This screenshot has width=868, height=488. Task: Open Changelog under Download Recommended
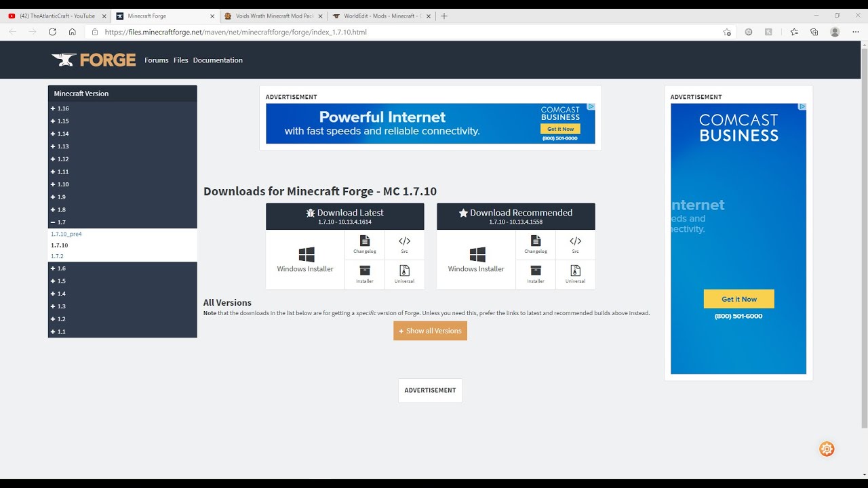[536, 245]
